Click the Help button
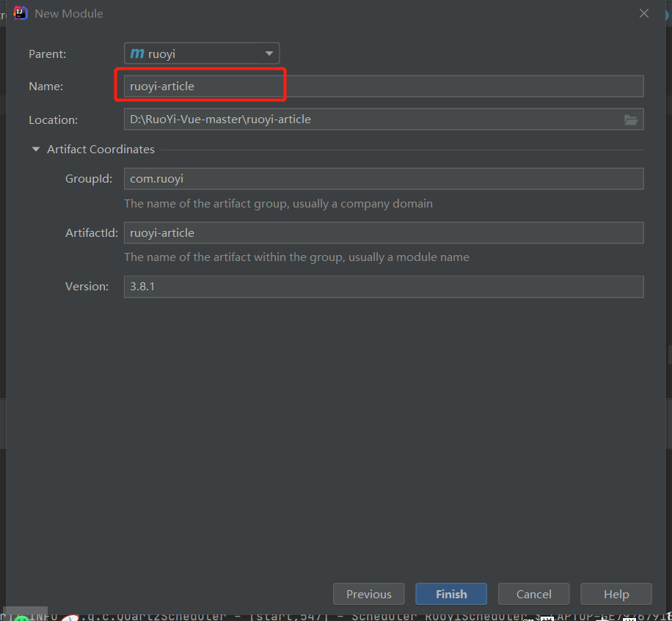 [x=616, y=594]
